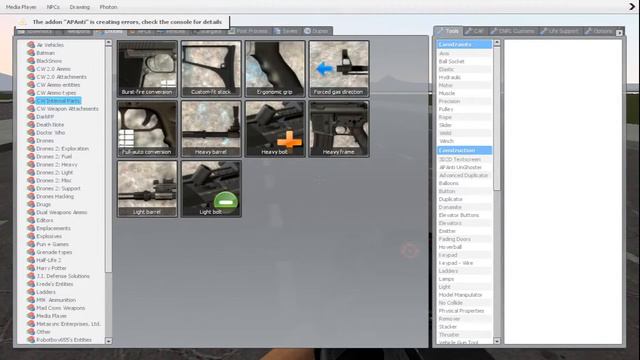640x360 pixels.
Task: Select the Muscle tool
Action: point(464,93)
